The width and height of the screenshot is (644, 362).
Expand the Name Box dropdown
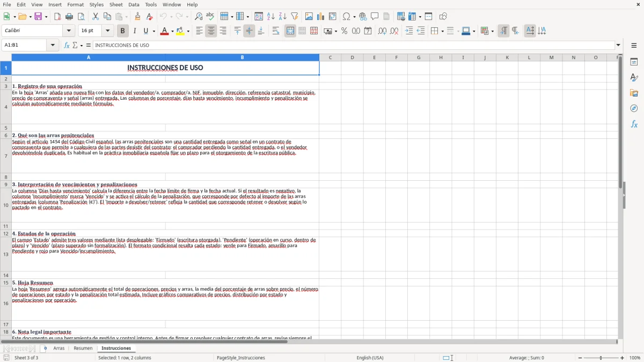click(53, 45)
